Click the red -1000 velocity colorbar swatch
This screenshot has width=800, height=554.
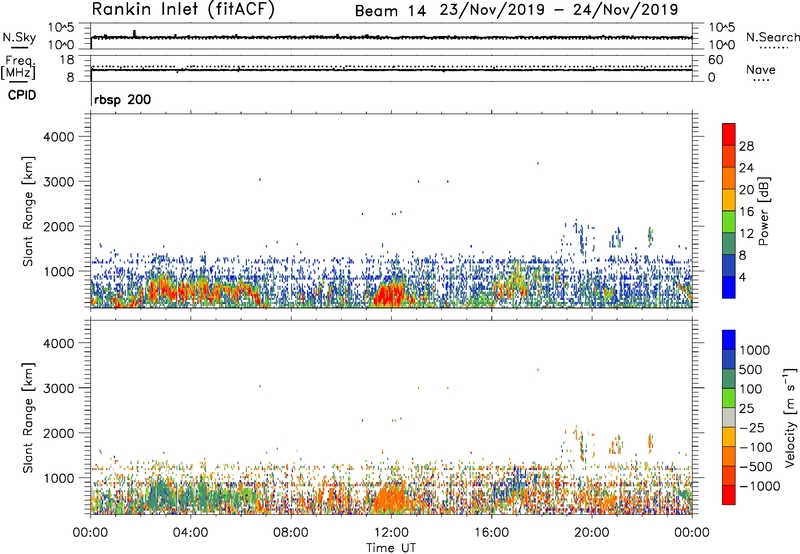tap(729, 495)
